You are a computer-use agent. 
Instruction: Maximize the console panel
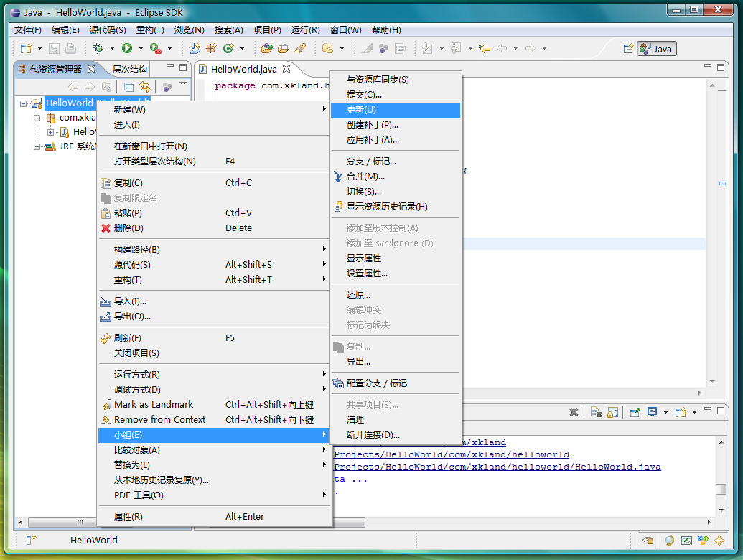(x=721, y=410)
